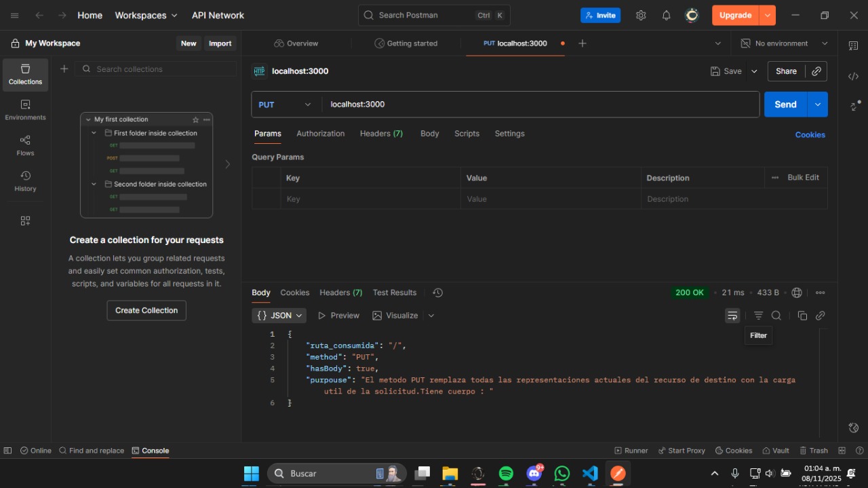Save the current request

pyautogui.click(x=726, y=71)
